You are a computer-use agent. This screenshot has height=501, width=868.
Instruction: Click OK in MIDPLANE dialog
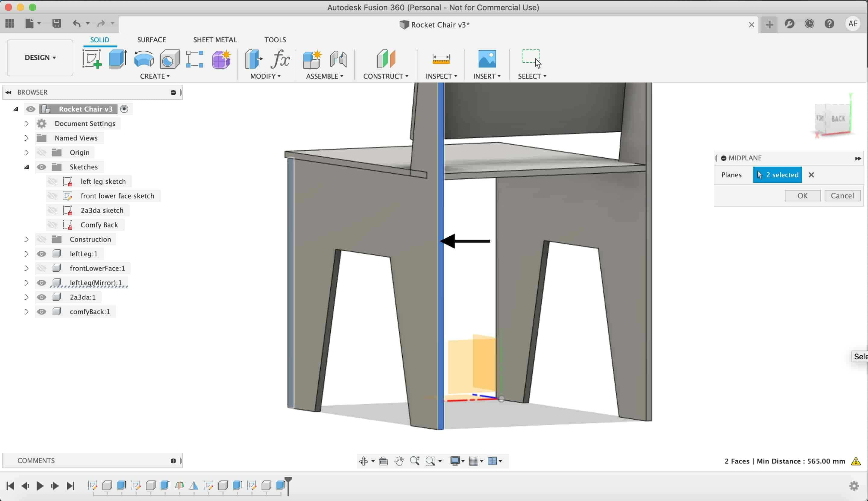coord(802,195)
